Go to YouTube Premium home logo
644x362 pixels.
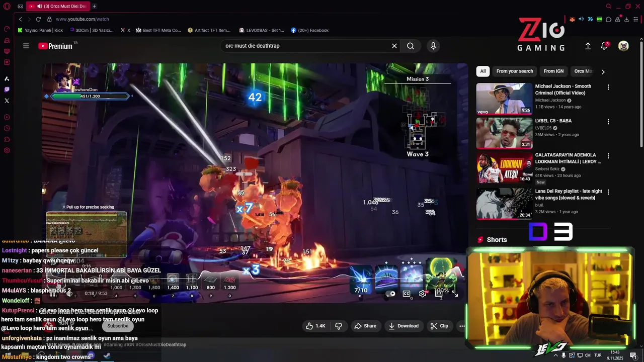[x=55, y=46]
